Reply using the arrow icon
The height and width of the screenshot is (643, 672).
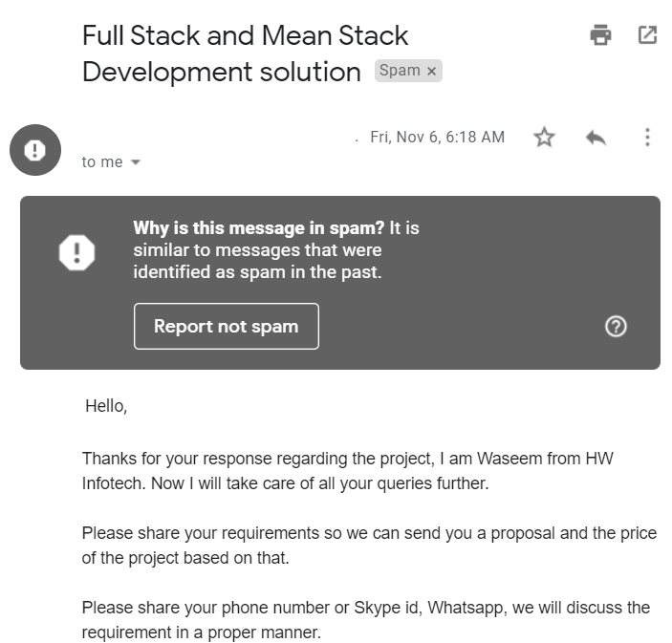[596, 138]
